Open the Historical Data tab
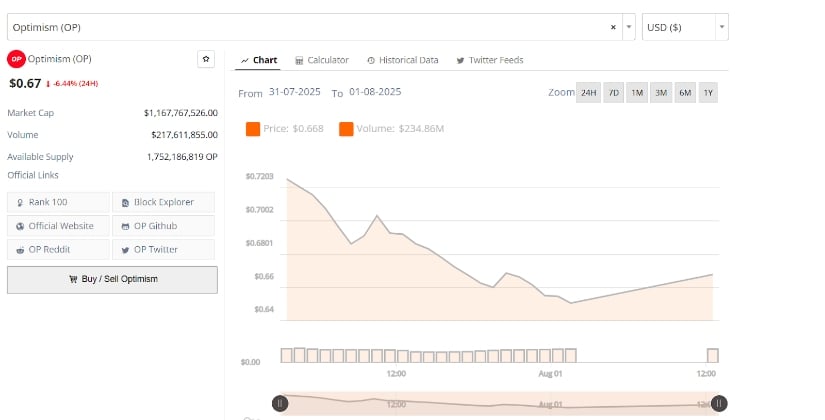Image resolution: width=825 pixels, height=420 pixels. (x=403, y=60)
